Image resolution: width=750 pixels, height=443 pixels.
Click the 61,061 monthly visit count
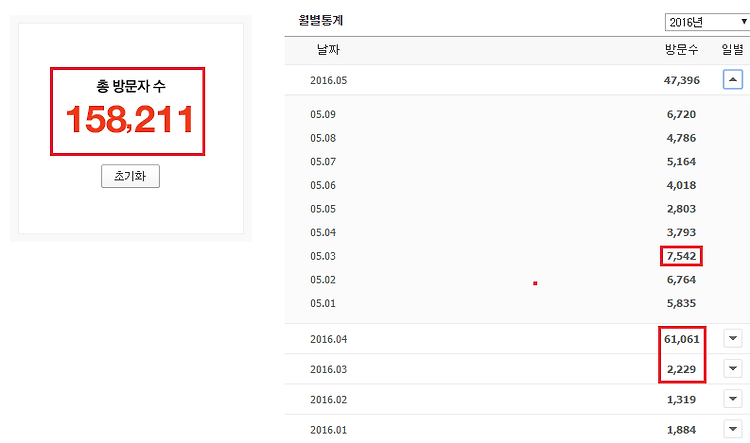coord(682,339)
